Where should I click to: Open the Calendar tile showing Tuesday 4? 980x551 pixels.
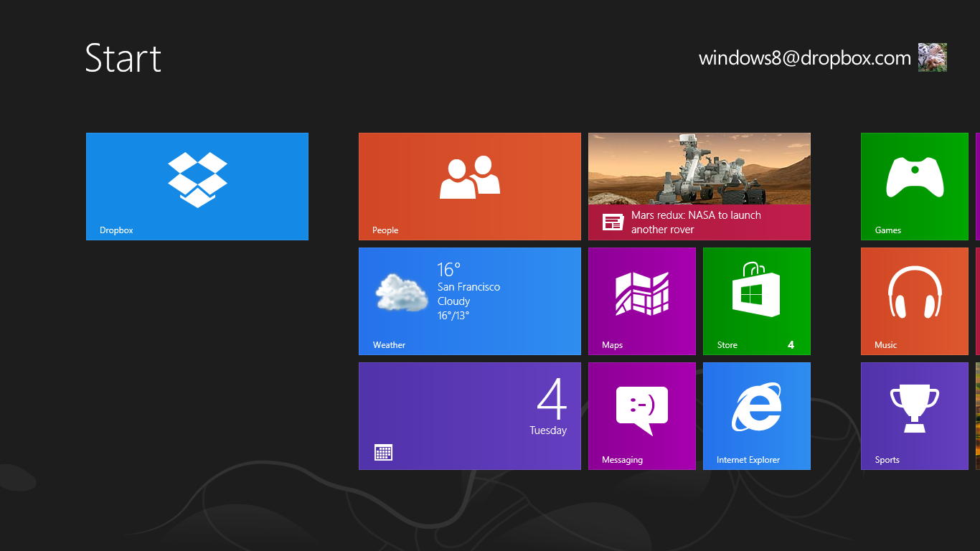[x=470, y=416]
